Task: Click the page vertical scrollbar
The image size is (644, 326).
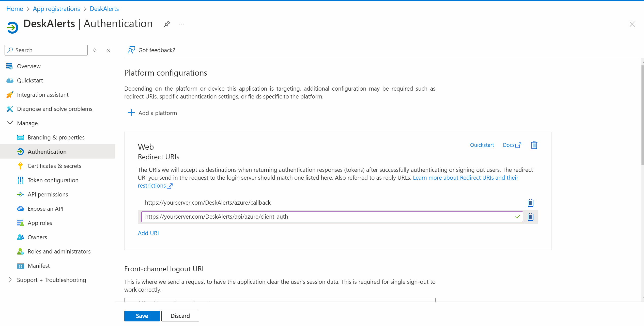Action: tap(642, 115)
